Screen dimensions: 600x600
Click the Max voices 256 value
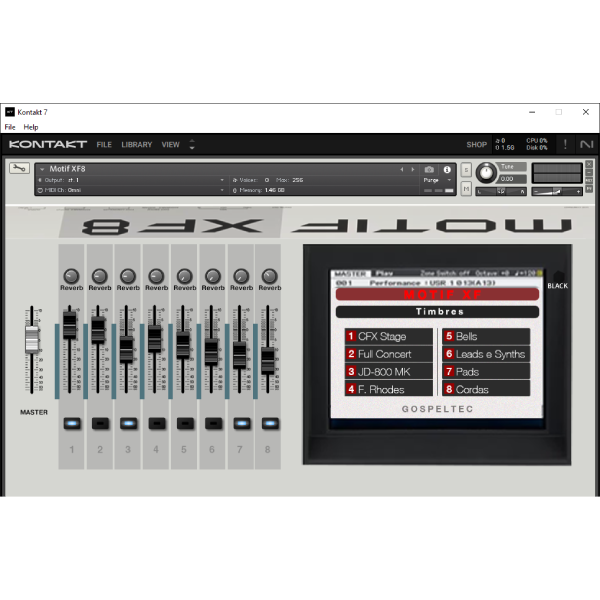pyautogui.click(x=298, y=180)
